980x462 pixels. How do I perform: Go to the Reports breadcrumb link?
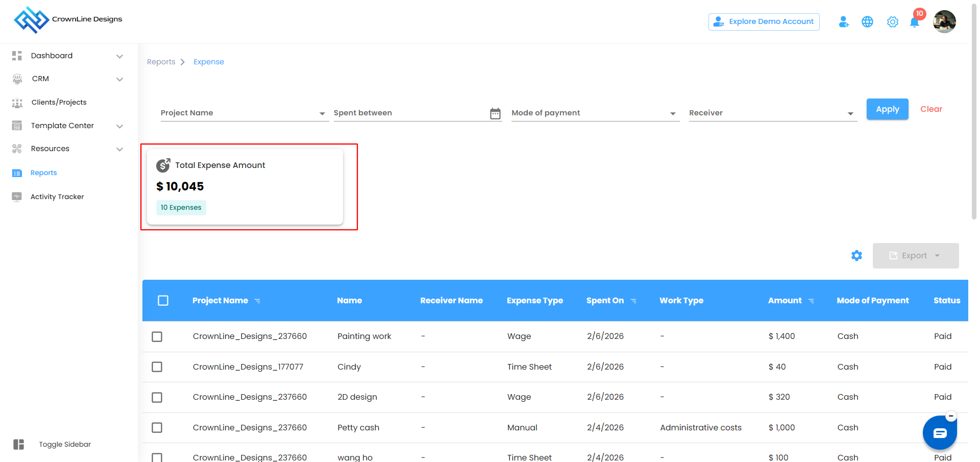[x=161, y=62]
